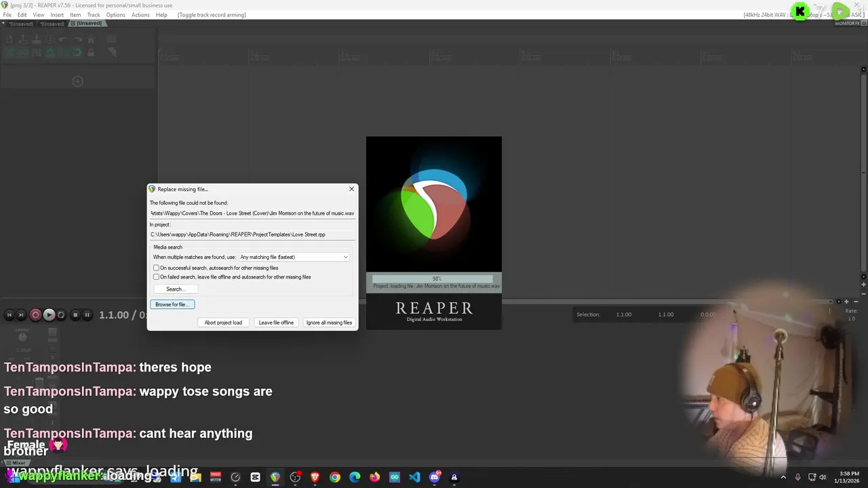This screenshot has width=868, height=488.
Task: Open the Help menu
Action: 161,15
